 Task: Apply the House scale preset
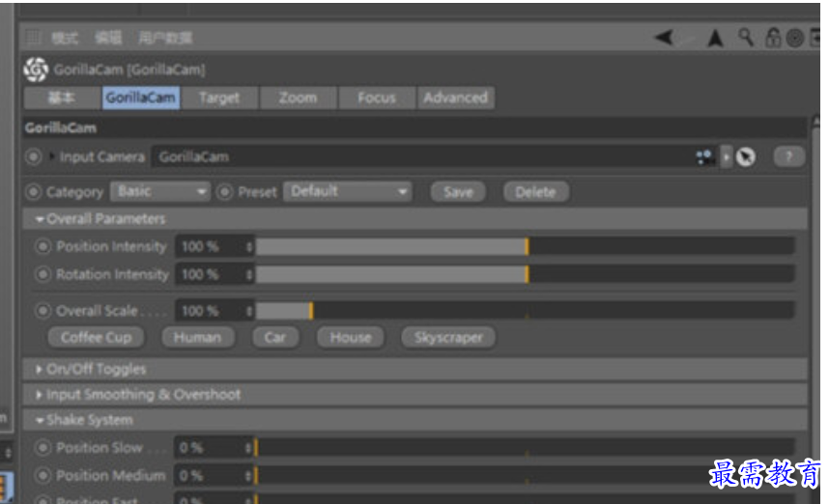(351, 337)
